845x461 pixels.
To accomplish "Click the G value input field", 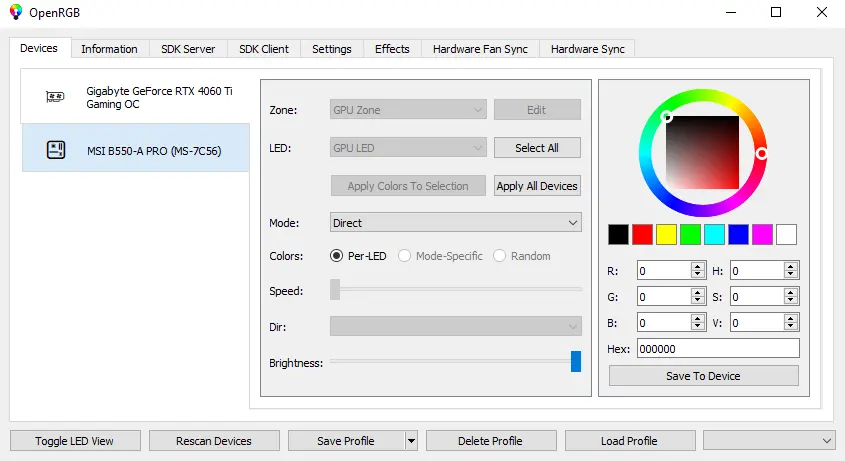I will click(x=664, y=296).
